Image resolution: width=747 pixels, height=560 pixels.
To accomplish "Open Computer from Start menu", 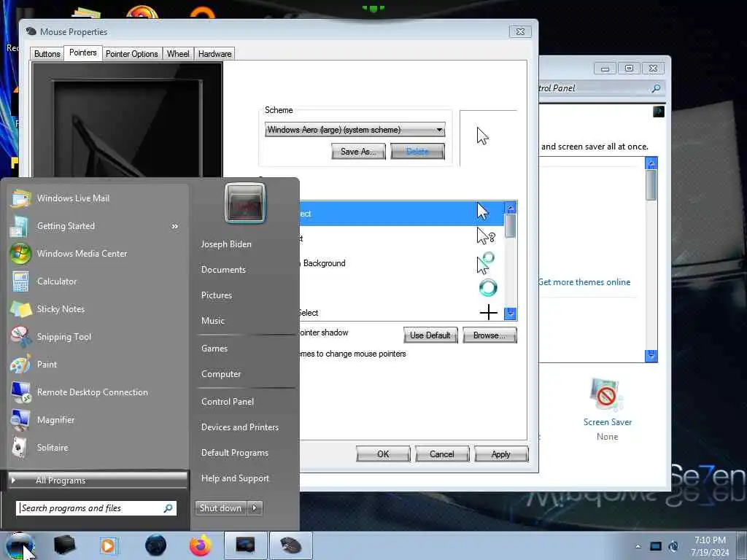I will [221, 374].
